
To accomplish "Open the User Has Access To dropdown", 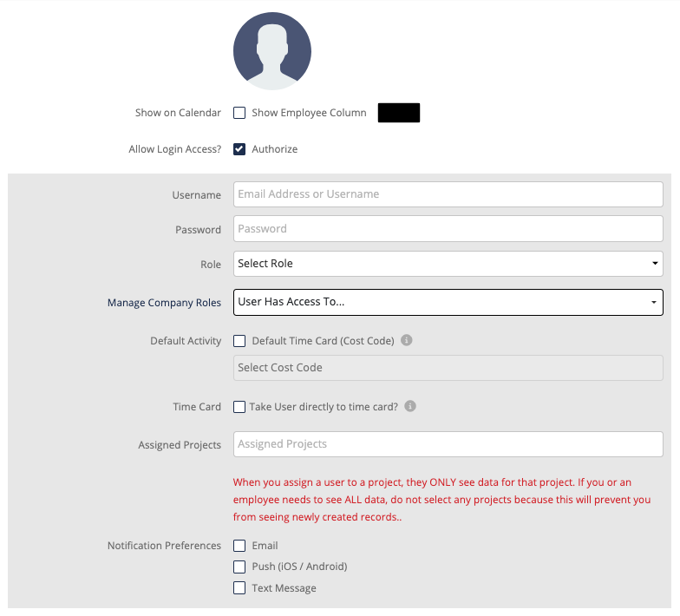I will 448,302.
